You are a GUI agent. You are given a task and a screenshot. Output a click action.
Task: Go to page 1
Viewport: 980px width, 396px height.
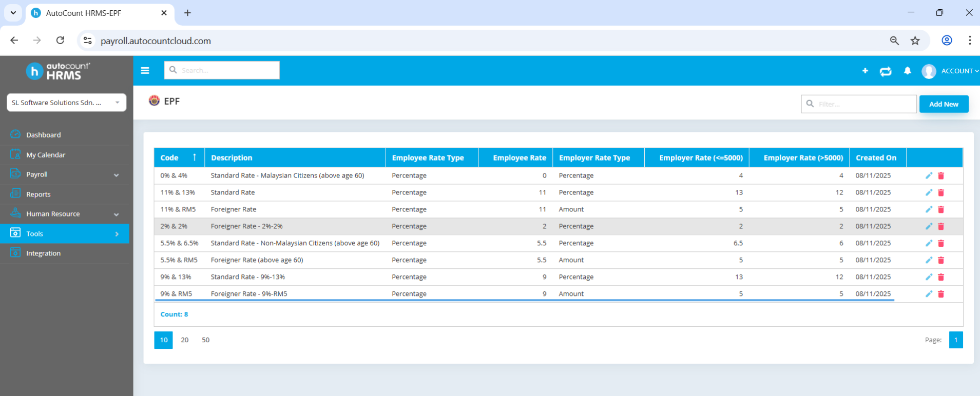pos(956,340)
